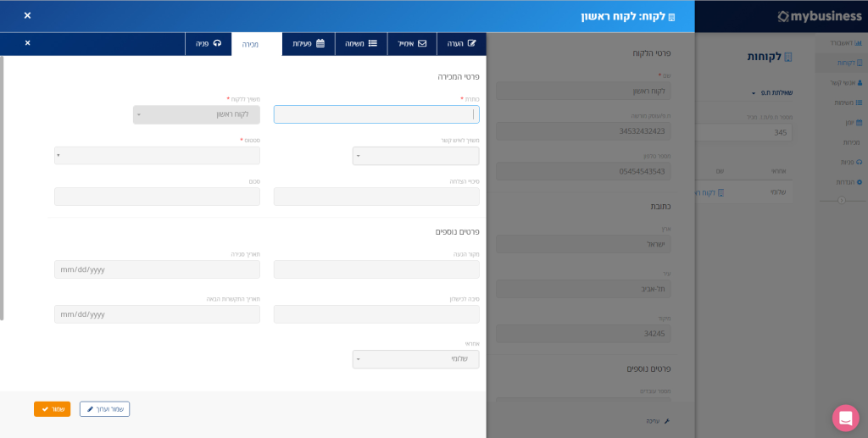This screenshot has height=438, width=868.
Task: Open the משימה task tab
Action: tap(361, 44)
